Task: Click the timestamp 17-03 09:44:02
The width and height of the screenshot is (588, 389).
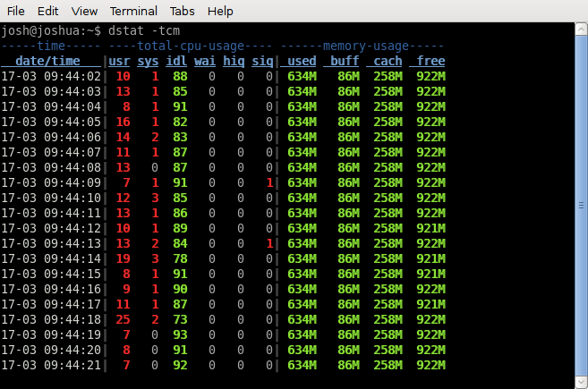Action: tap(51, 76)
